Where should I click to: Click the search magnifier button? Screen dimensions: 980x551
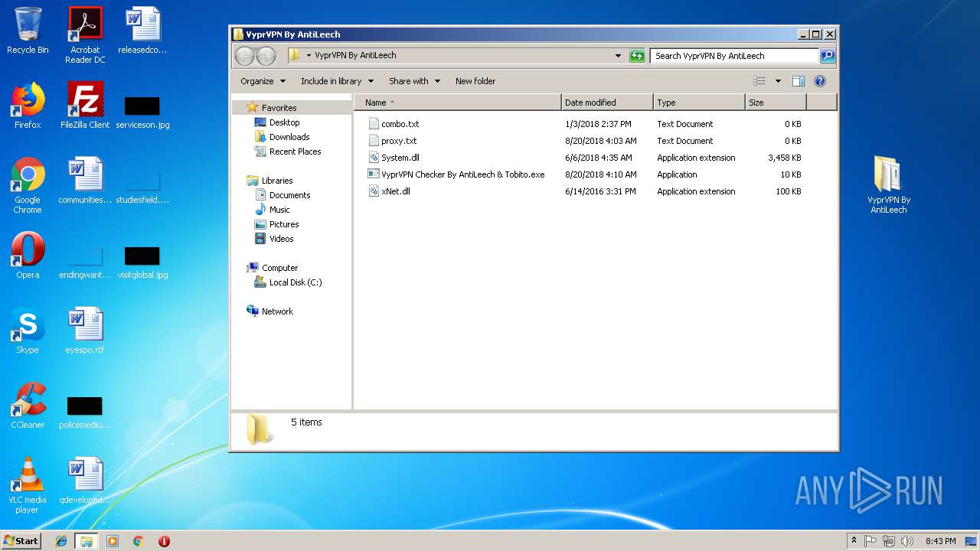tap(828, 56)
